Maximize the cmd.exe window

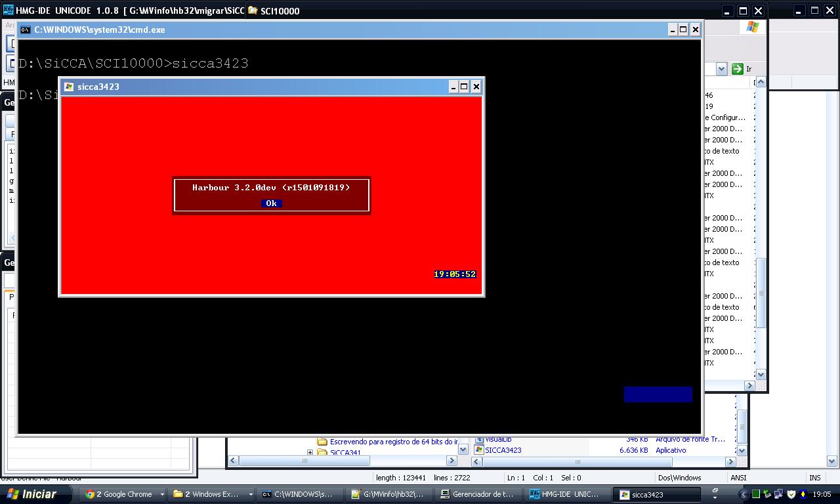click(683, 30)
